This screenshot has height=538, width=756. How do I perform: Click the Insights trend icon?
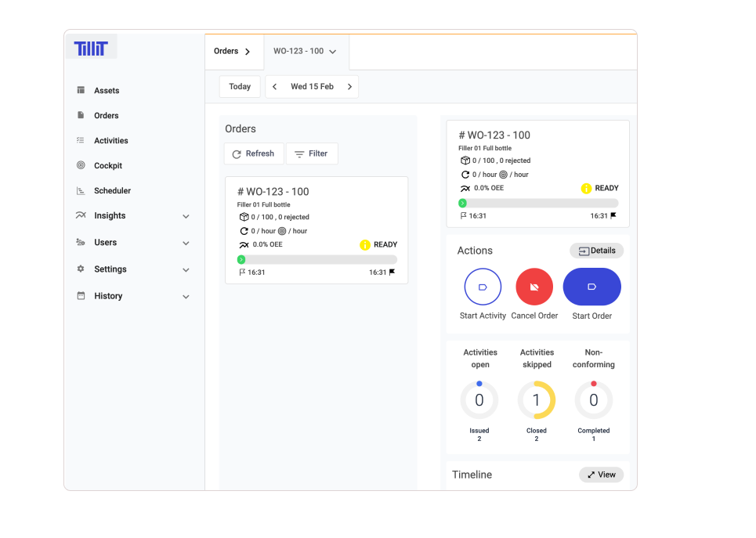pos(81,215)
